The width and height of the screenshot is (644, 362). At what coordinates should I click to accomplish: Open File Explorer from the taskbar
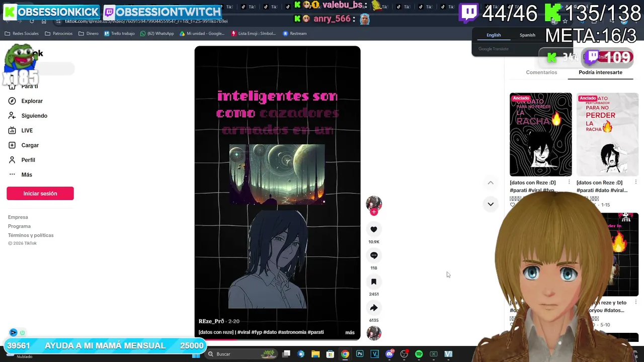(x=315, y=354)
